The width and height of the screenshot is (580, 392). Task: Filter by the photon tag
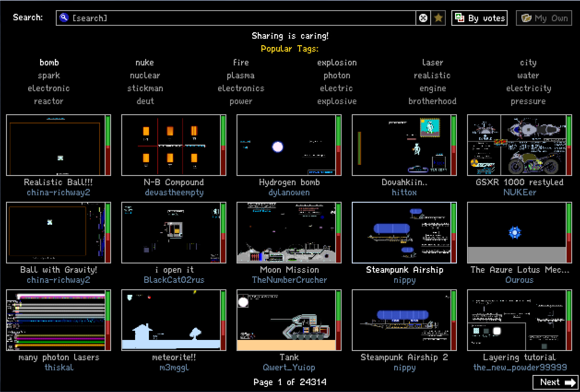(337, 76)
